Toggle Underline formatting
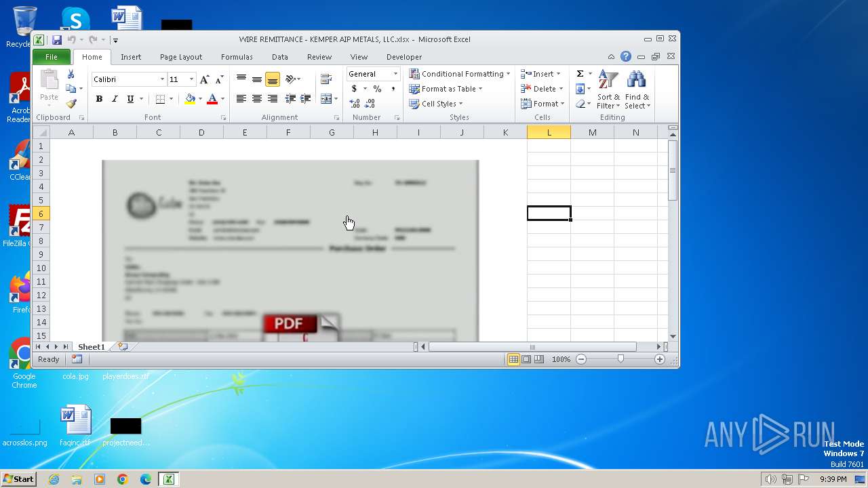The height and width of the screenshot is (488, 868). tap(130, 99)
